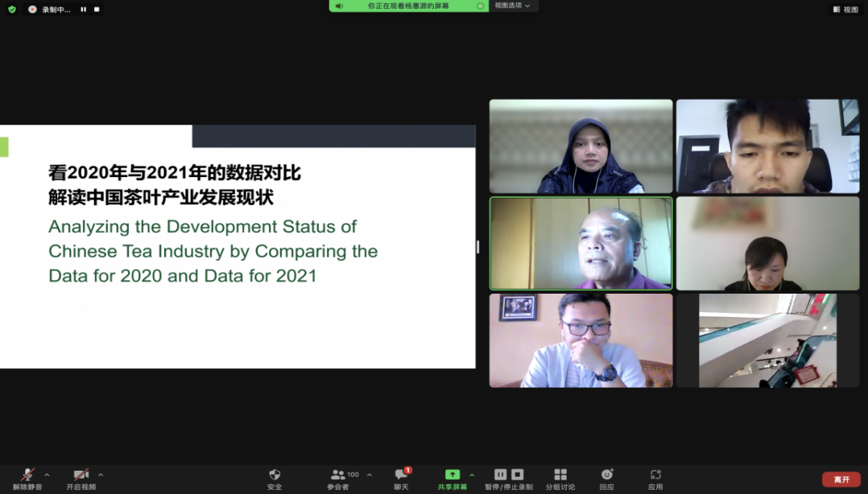The width and height of the screenshot is (868, 494).
Task: Click the speaker icon in the sharing banner
Action: [337, 6]
